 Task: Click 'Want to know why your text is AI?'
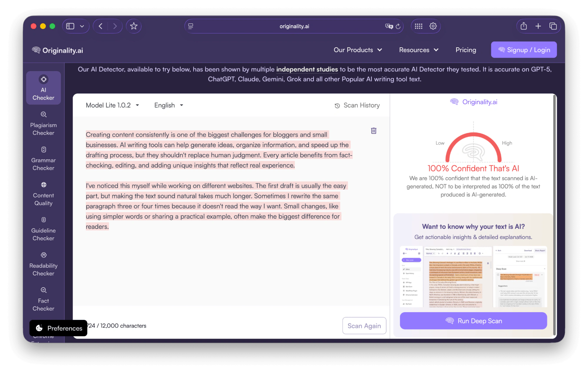(473, 227)
